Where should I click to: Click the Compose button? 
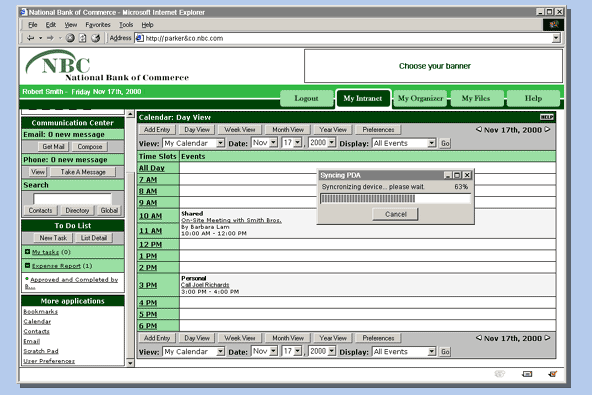(90, 147)
